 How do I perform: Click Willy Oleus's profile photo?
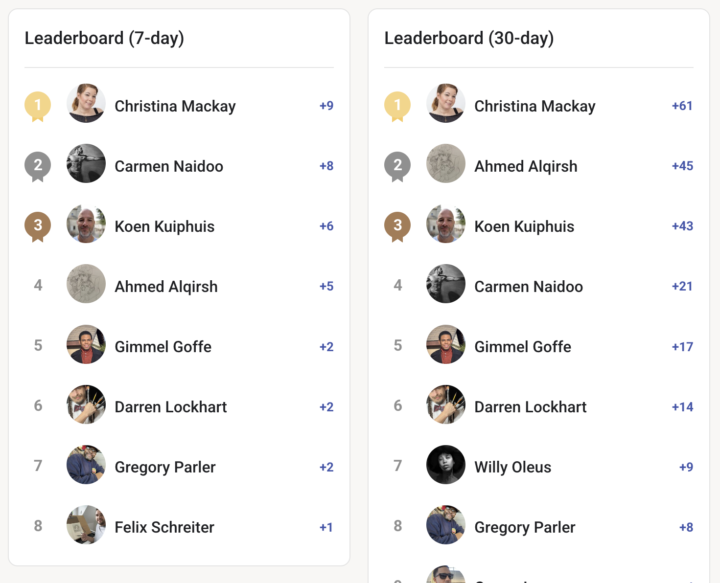coord(446,465)
